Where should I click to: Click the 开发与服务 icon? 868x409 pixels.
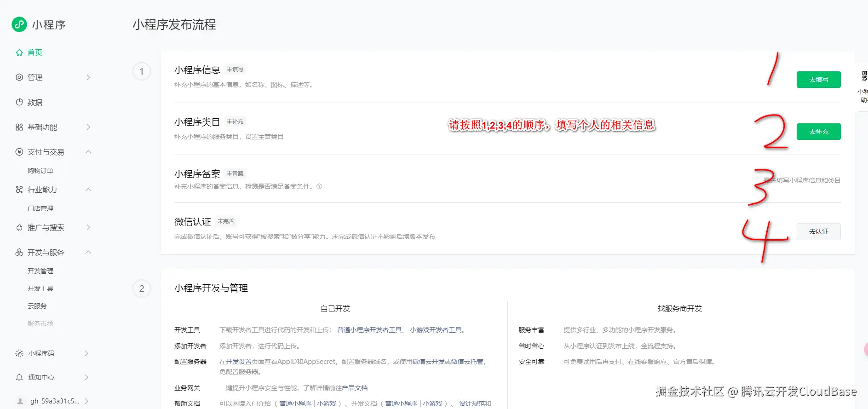click(x=19, y=252)
